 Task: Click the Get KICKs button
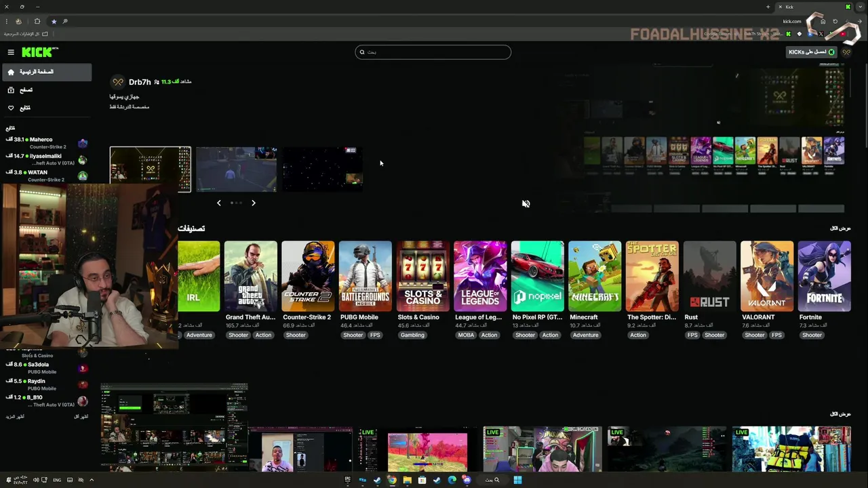tap(812, 52)
